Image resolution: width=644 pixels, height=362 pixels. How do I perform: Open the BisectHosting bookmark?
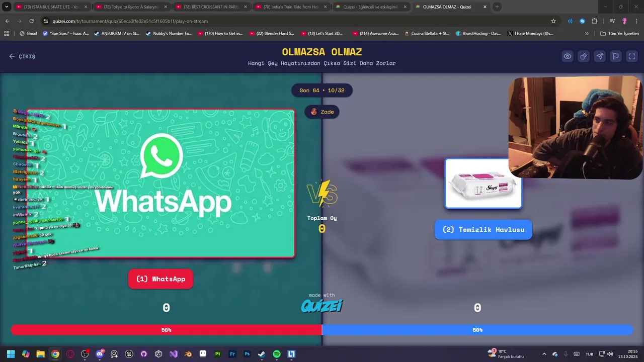pos(478,33)
